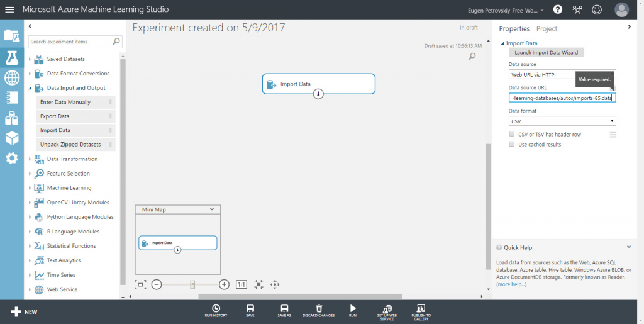
Task: Collapse the properties pane right arrow
Action: coord(629,26)
